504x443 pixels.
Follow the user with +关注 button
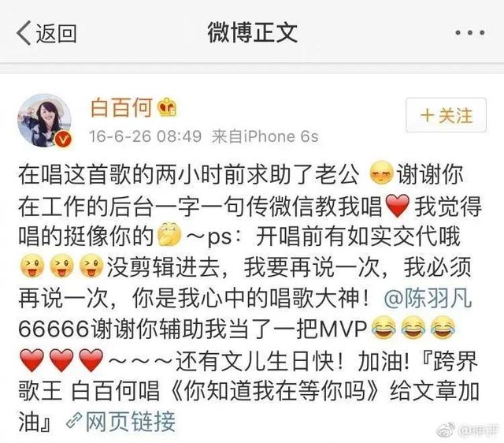[x=447, y=115]
